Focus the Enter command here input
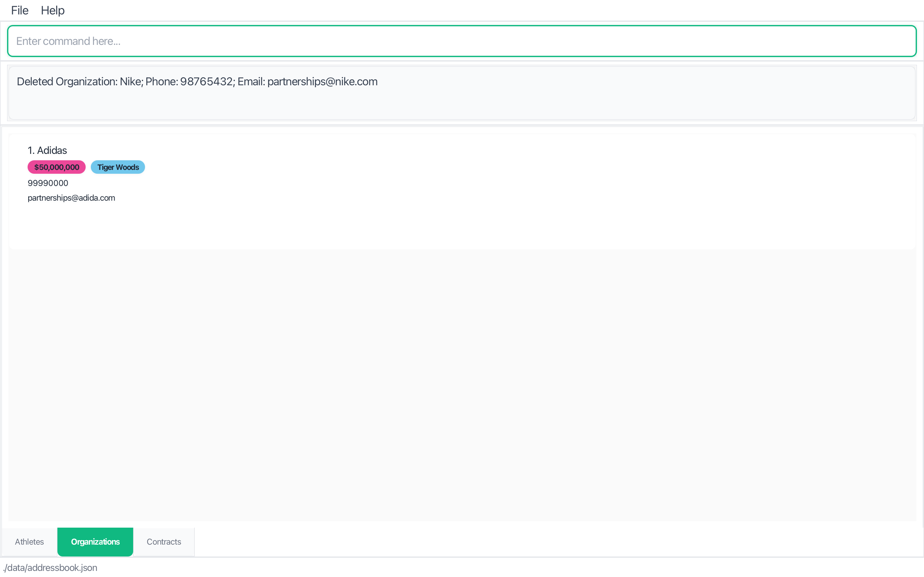This screenshot has width=924, height=577. 461,41
